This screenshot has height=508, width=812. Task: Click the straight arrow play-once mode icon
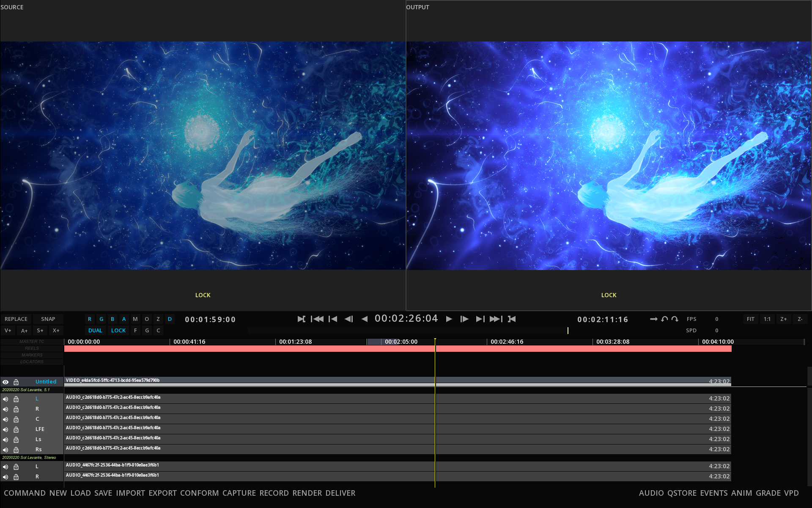pyautogui.click(x=654, y=319)
